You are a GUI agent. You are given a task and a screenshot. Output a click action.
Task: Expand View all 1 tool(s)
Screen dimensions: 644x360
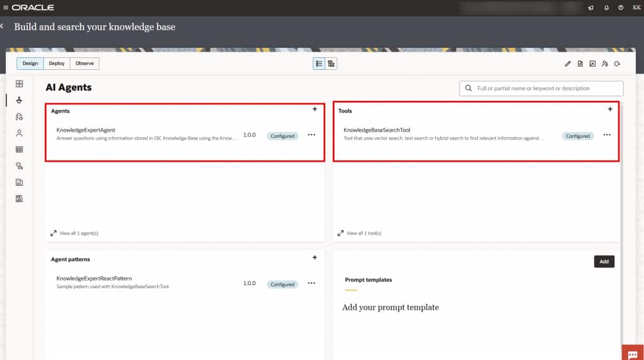point(360,233)
